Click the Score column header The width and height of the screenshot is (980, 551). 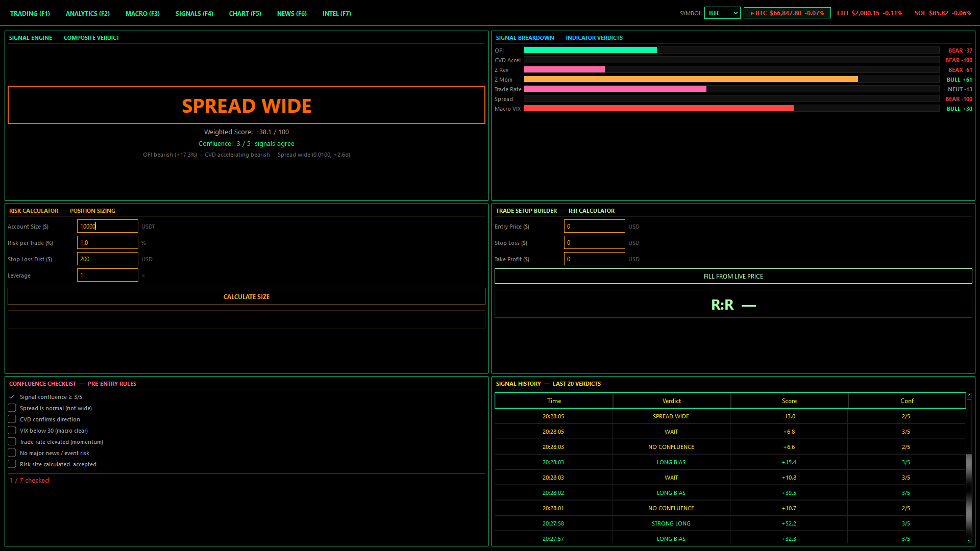[x=789, y=401]
